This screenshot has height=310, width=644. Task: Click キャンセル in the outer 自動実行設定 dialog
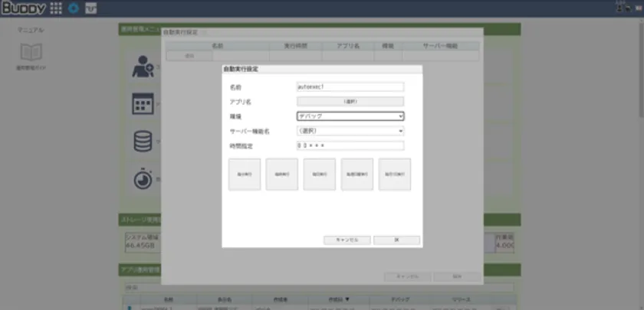click(x=407, y=277)
